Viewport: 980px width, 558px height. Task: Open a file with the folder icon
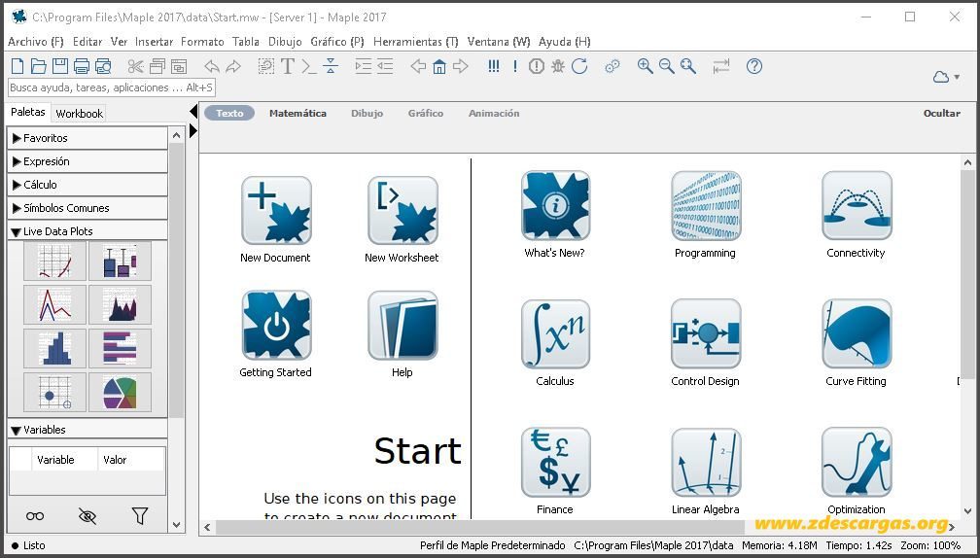click(x=39, y=66)
